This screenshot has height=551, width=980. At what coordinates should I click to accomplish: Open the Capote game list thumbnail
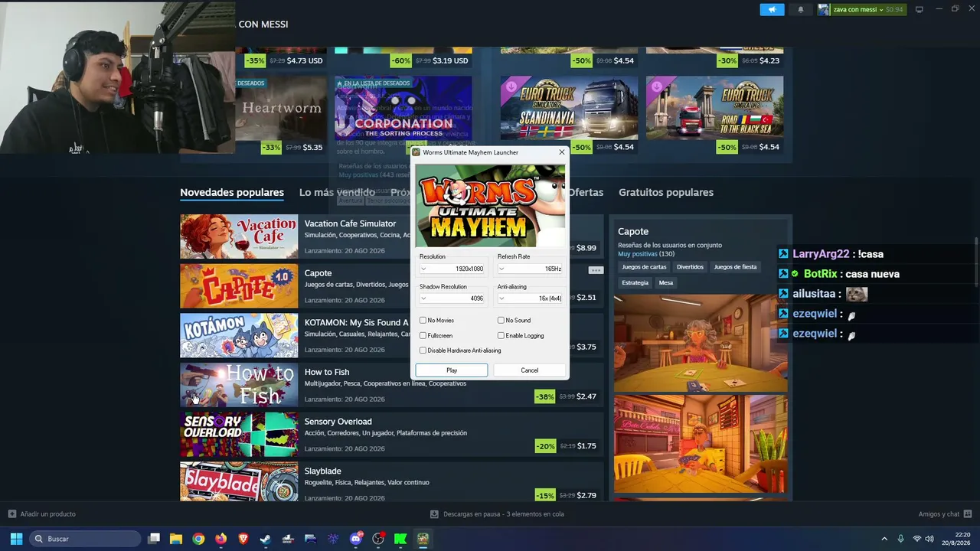[239, 286]
